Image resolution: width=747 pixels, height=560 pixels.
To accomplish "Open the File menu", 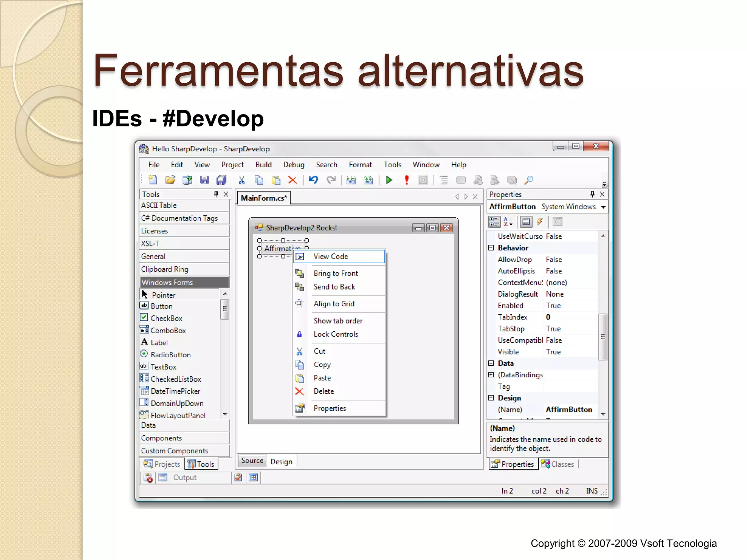I will (154, 164).
